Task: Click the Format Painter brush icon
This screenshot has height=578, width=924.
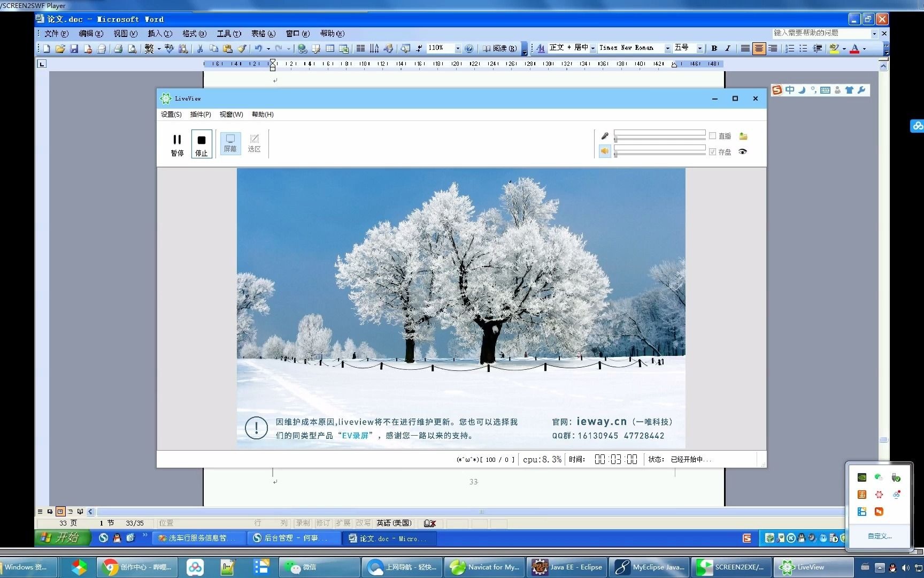Action: pos(242,49)
